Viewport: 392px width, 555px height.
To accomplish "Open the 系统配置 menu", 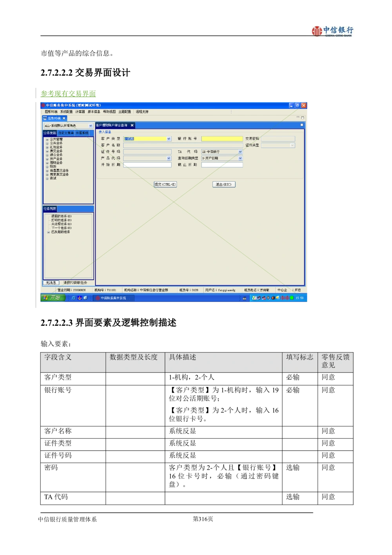I will tap(66, 112).
